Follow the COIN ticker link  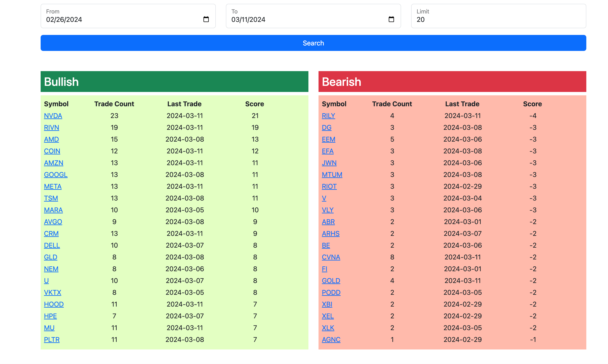click(x=52, y=151)
